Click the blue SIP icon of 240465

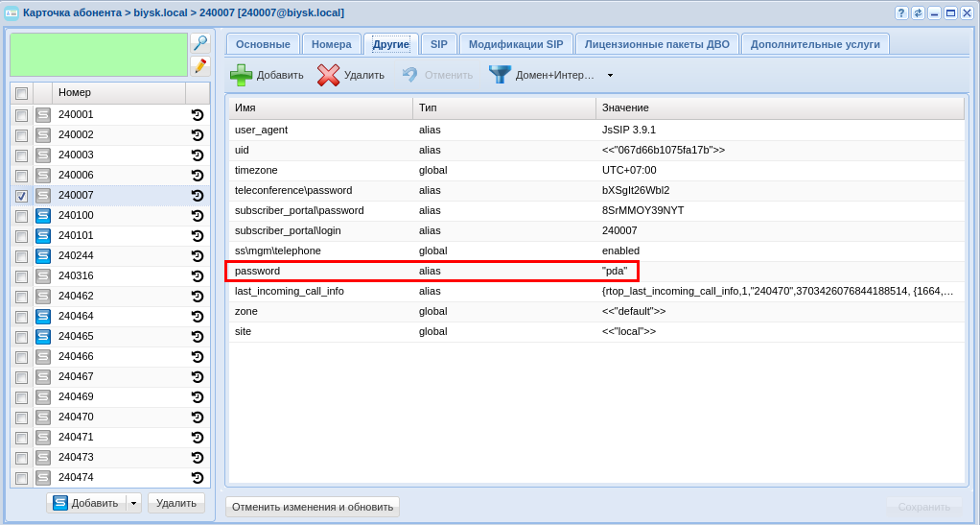click(x=42, y=337)
